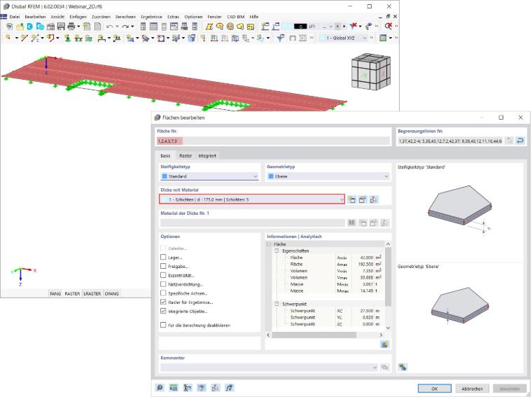Open the Kommentar dropdown

click(374, 367)
